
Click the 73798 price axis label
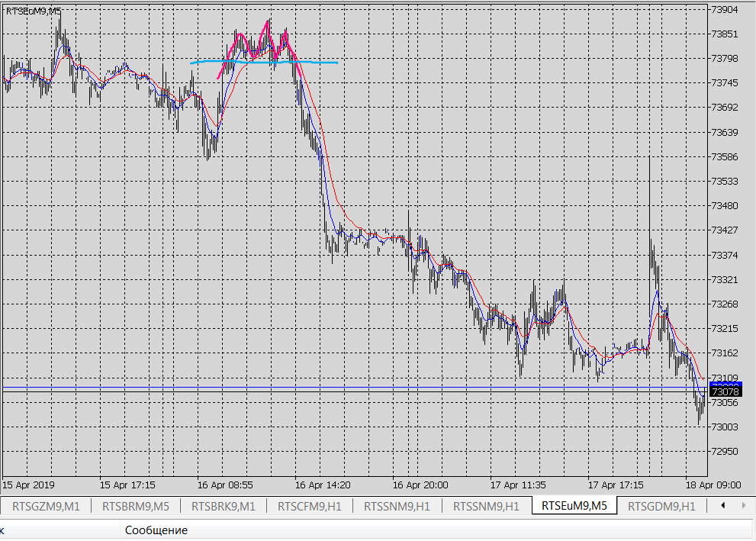pyautogui.click(x=725, y=59)
